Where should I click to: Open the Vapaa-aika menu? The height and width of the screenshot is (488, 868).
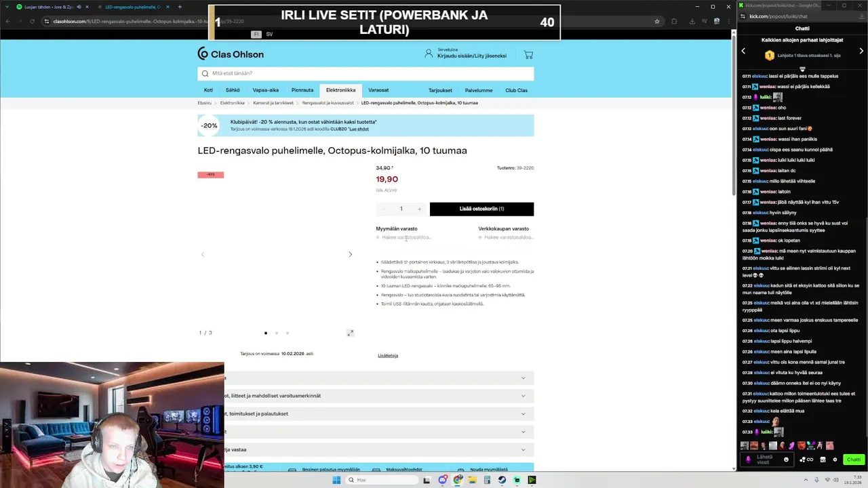(x=266, y=90)
